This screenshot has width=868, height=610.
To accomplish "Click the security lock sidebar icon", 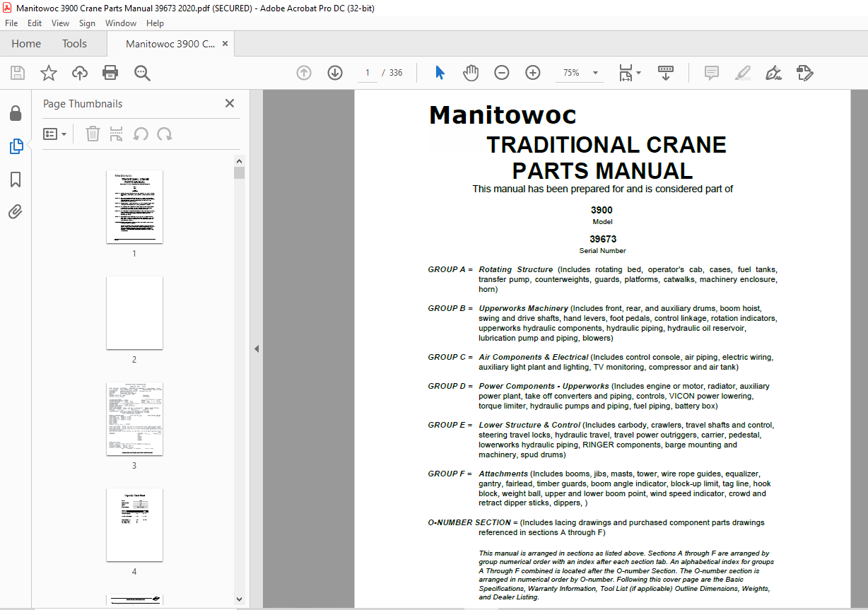I will [16, 114].
